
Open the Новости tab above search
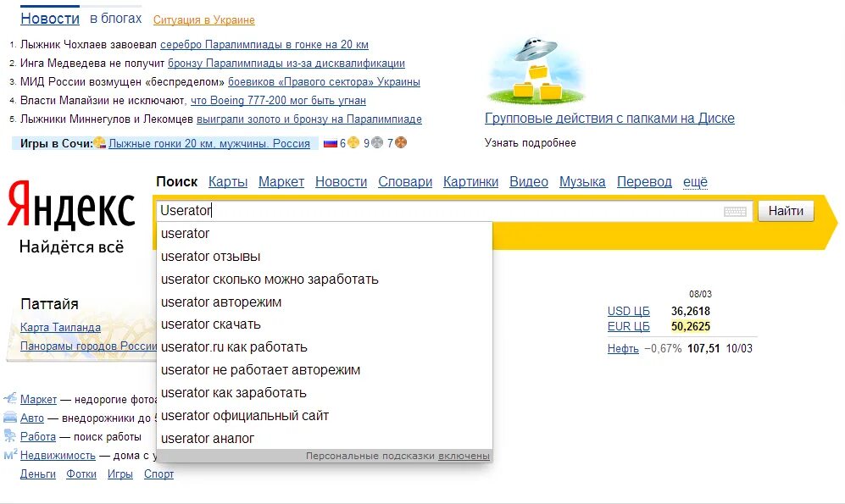[x=341, y=182]
